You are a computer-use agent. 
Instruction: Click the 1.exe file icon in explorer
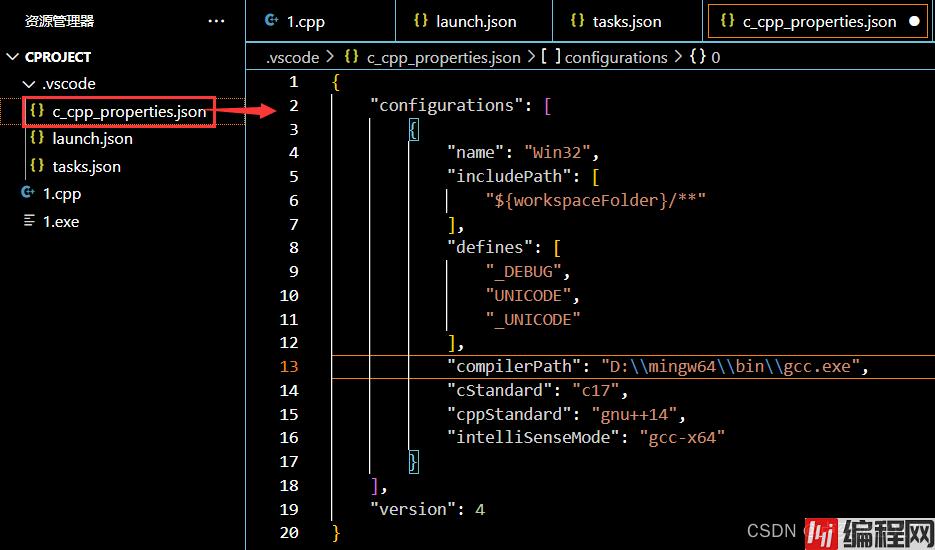tap(28, 221)
